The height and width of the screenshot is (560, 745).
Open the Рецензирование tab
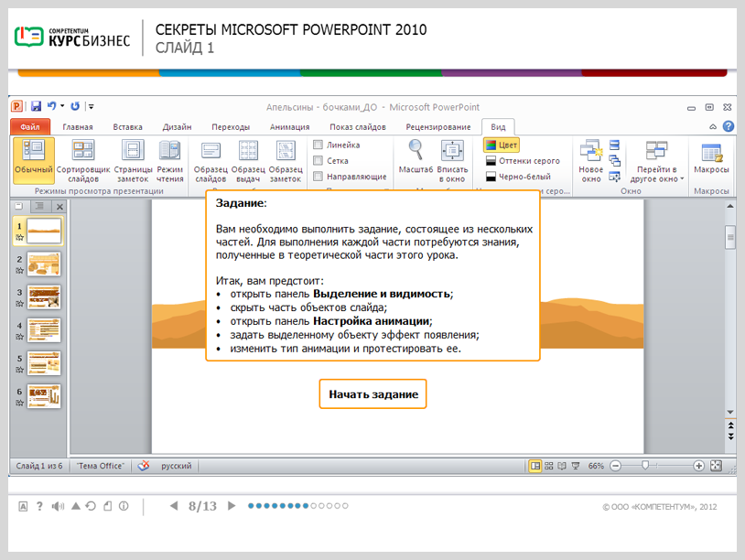point(437,127)
